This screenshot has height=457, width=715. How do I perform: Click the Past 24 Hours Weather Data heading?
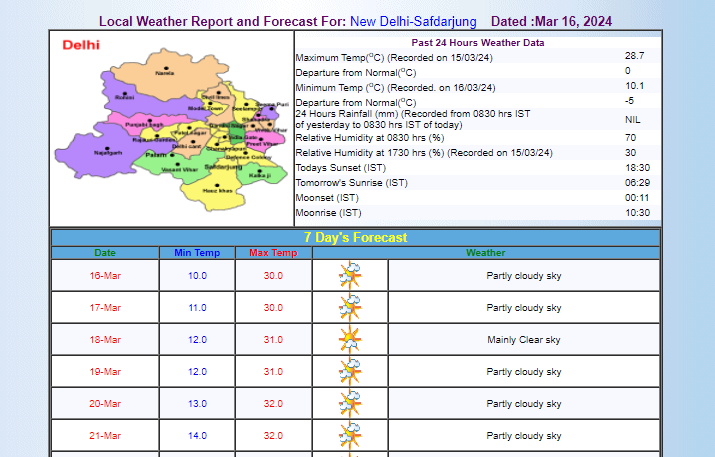point(478,43)
